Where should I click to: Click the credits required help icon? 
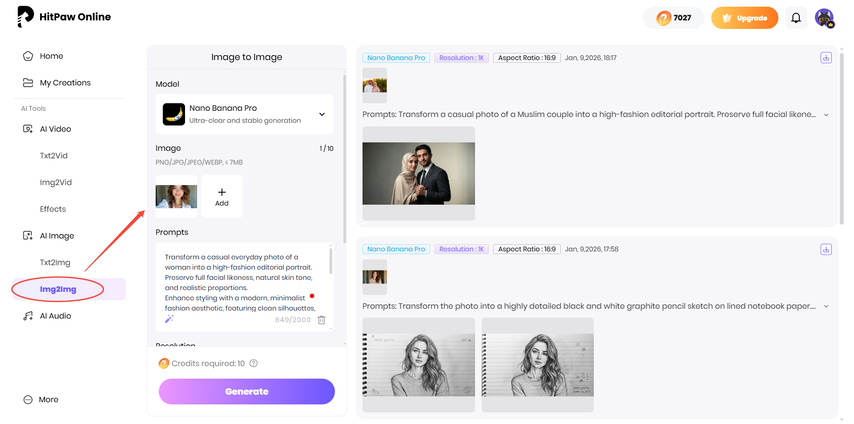pos(253,364)
